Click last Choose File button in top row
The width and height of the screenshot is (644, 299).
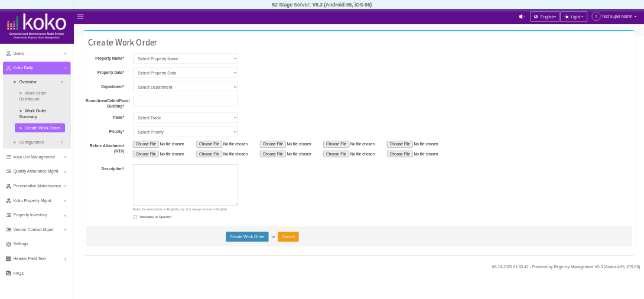[x=399, y=144]
